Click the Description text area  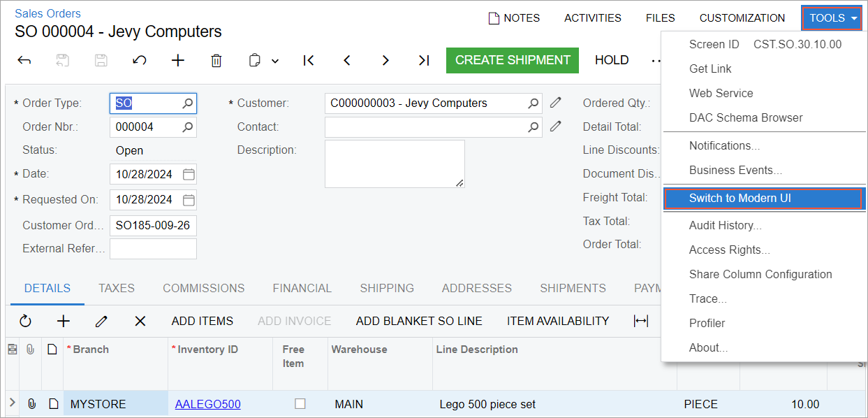point(395,164)
